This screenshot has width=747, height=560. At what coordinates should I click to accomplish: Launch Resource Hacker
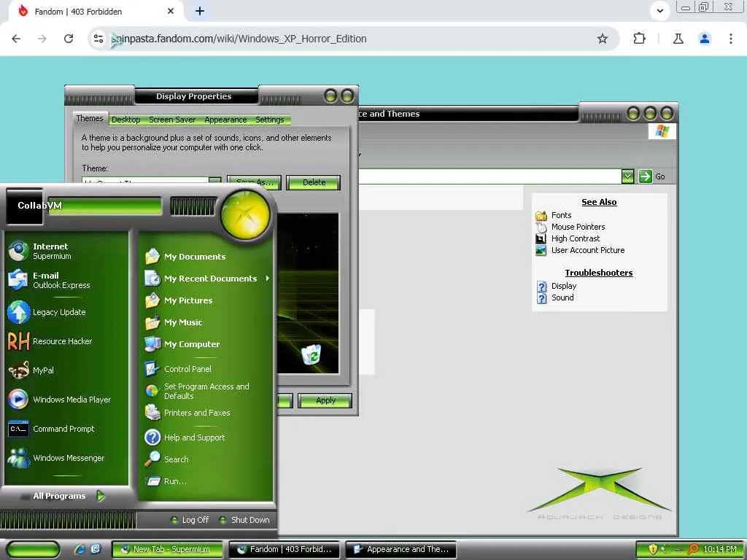[50, 341]
